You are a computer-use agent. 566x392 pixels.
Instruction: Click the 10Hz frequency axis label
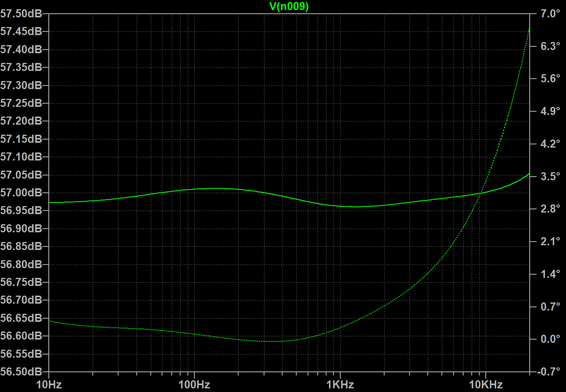[x=49, y=385]
